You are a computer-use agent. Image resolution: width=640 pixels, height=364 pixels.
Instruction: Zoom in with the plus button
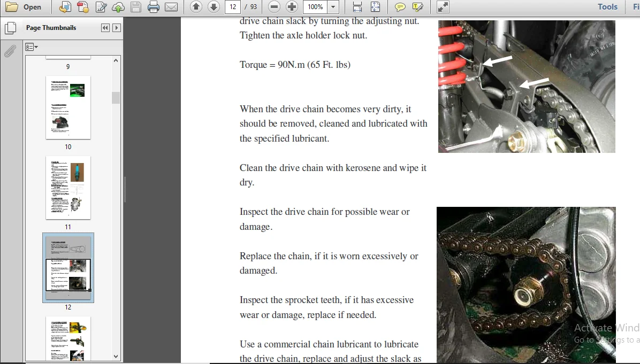click(292, 7)
